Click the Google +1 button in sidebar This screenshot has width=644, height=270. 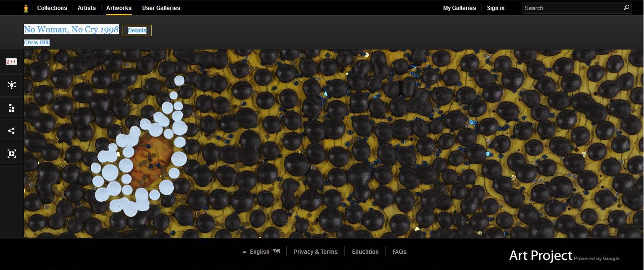(x=11, y=62)
